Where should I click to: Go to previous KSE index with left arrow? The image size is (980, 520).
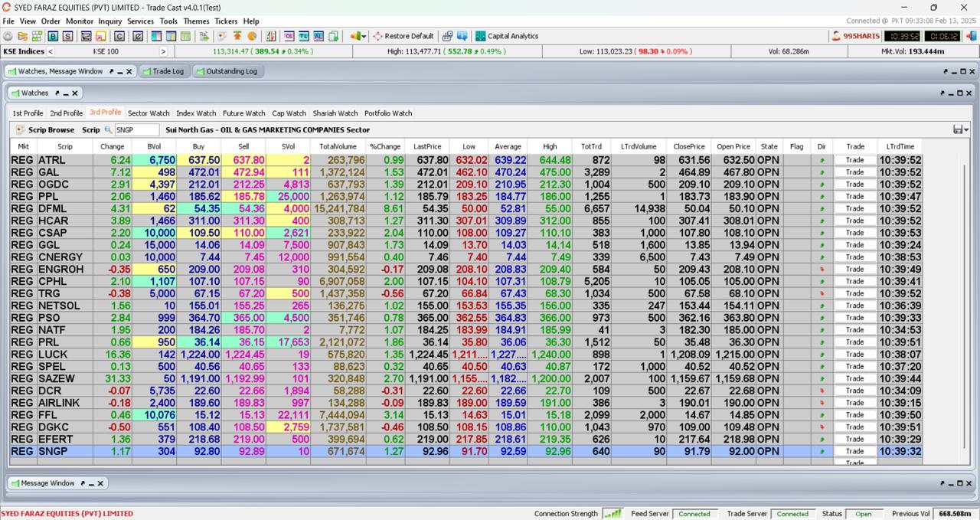[51, 51]
